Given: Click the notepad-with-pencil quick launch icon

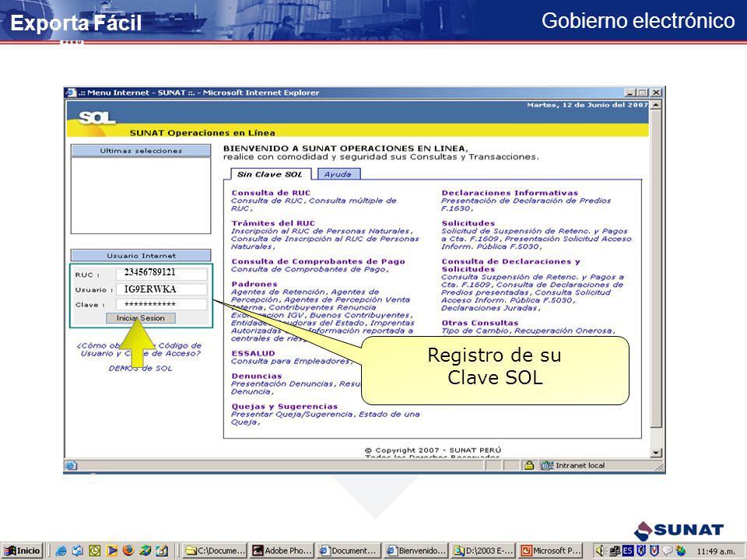Looking at the screenshot, I should pos(162,551).
